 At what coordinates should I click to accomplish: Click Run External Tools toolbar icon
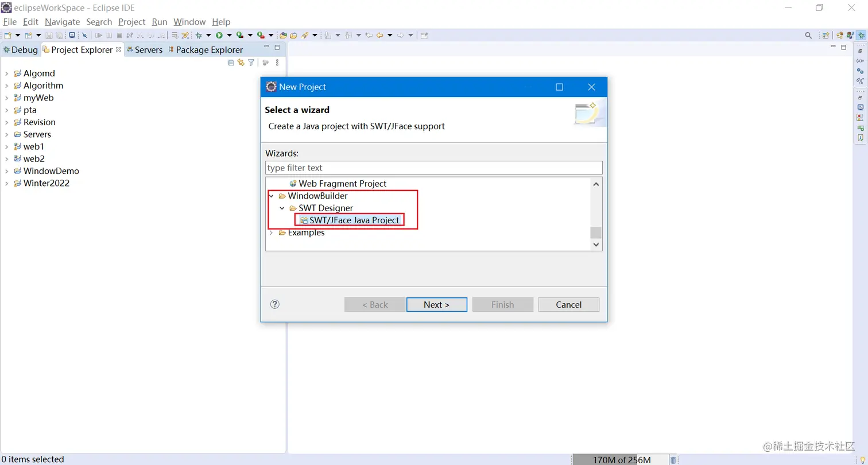pos(261,35)
